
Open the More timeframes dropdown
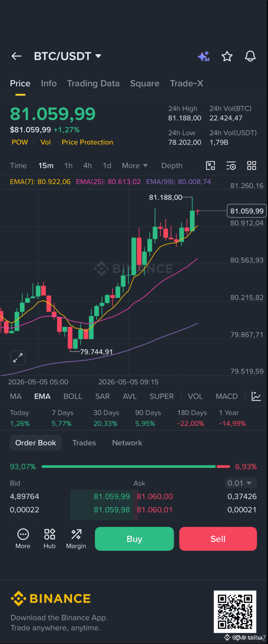135,166
